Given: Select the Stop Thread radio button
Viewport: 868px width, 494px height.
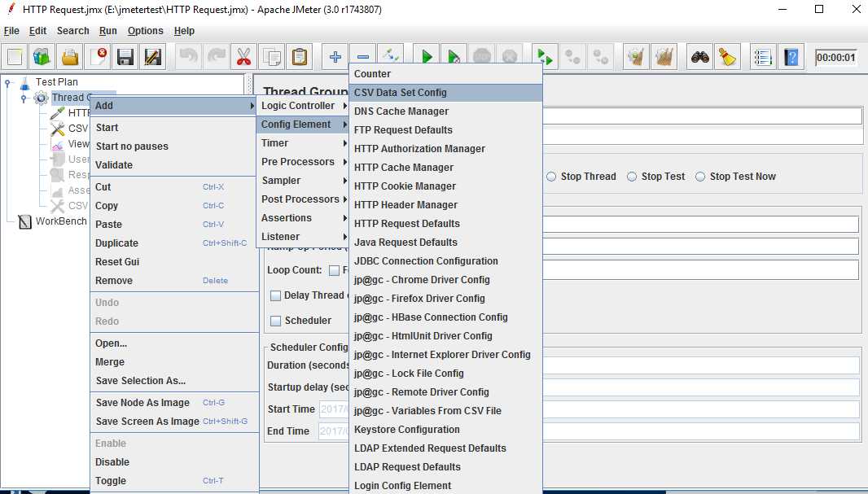Looking at the screenshot, I should pos(551,177).
